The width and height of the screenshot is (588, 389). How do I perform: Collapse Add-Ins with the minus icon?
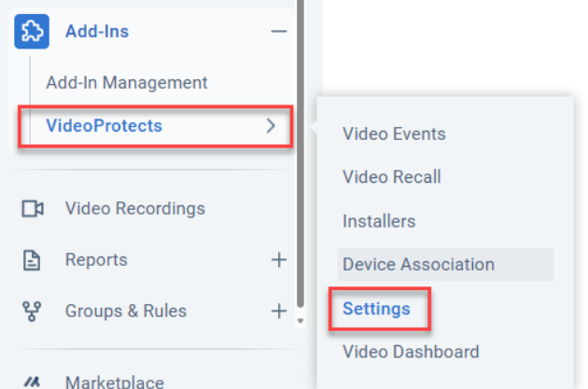pyautogui.click(x=279, y=32)
